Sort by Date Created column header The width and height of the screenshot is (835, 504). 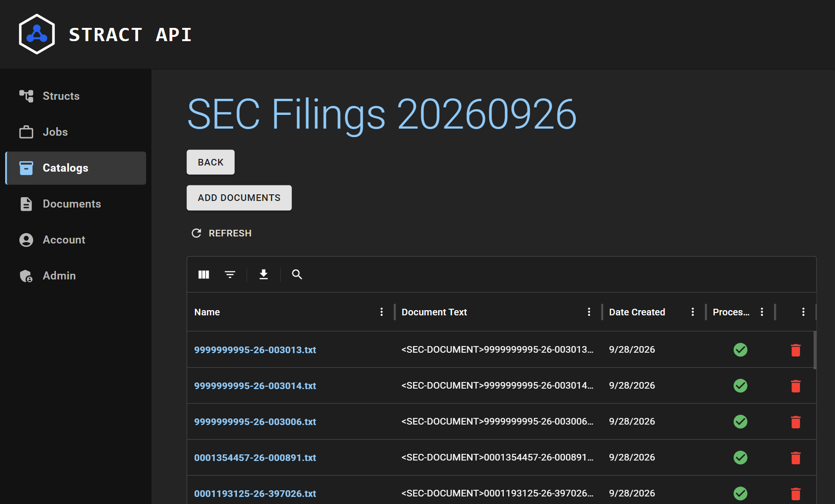point(637,312)
